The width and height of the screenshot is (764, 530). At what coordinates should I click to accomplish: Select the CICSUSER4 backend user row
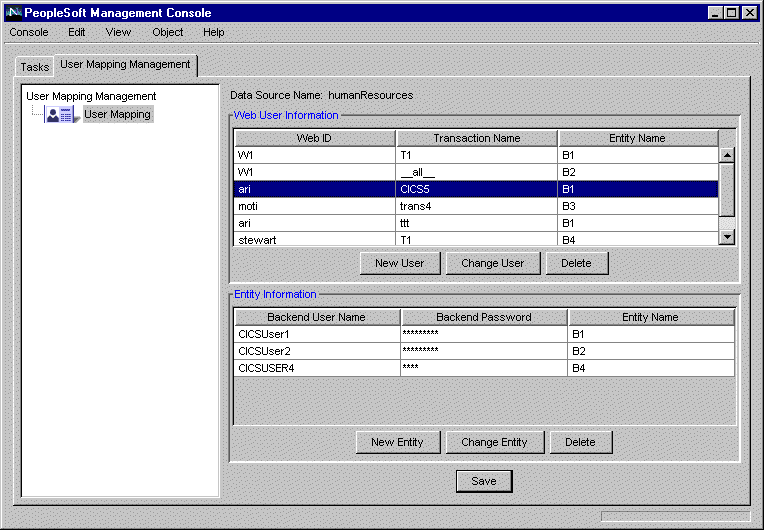point(484,368)
